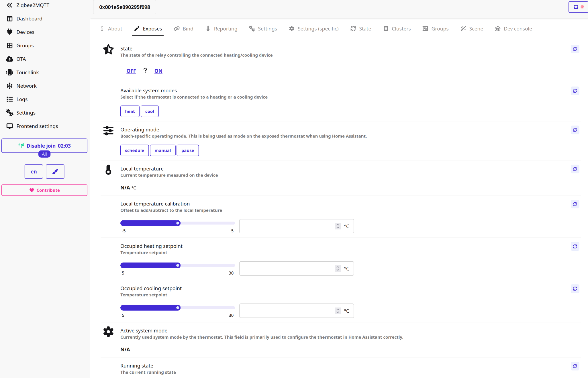Expand the All join target dropdown
The width and height of the screenshot is (588, 378).
click(44, 154)
